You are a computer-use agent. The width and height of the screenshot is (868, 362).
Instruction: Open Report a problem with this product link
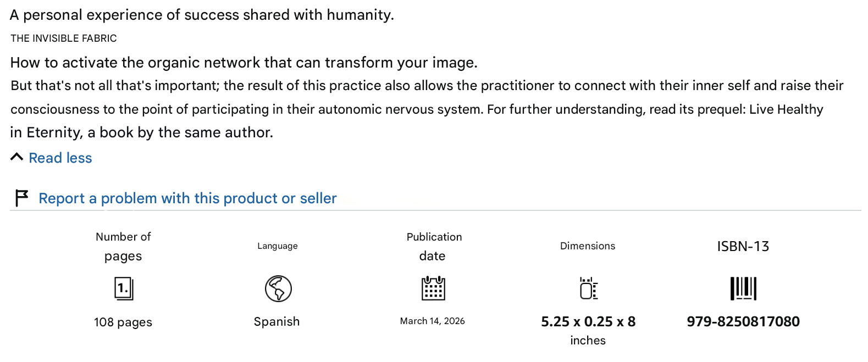tap(187, 198)
